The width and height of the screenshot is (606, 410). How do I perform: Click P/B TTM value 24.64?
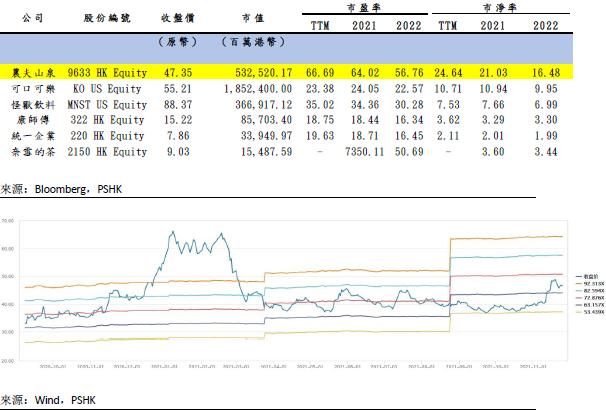pyautogui.click(x=448, y=73)
